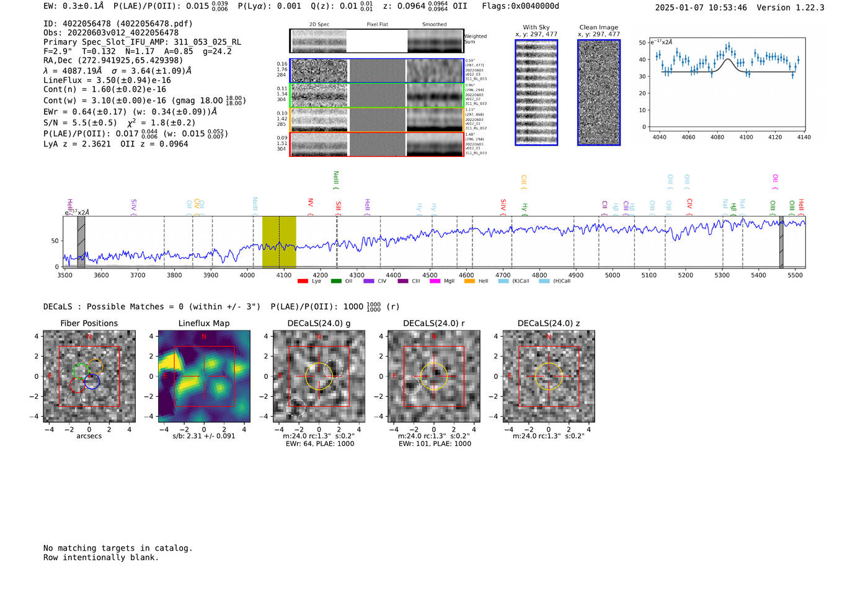Click the 'LineFlux = 3.50(±0.94)e-16' line
The height and width of the screenshot is (591, 868).
click(107, 80)
